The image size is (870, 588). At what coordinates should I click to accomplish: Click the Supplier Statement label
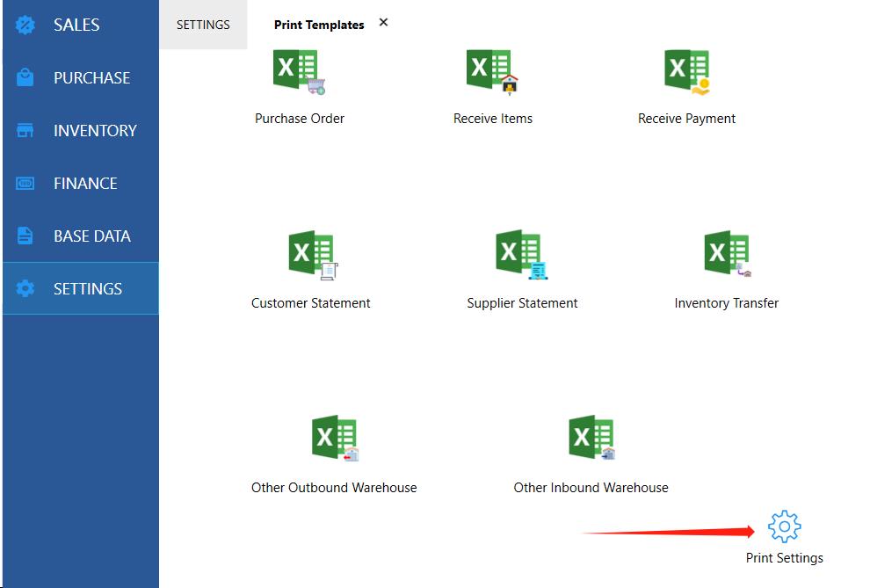[x=522, y=303]
